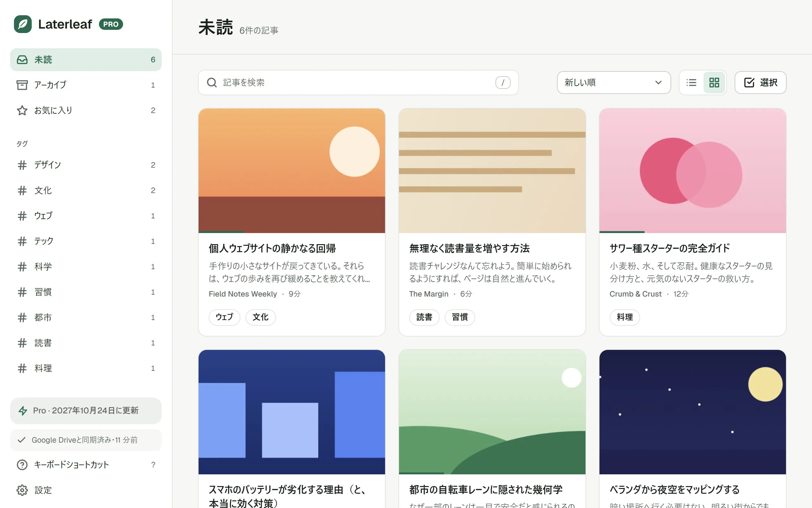This screenshot has height=508, width=812.
Task: Click the 習慣 tag chip on The Margin card
Action: (460, 317)
